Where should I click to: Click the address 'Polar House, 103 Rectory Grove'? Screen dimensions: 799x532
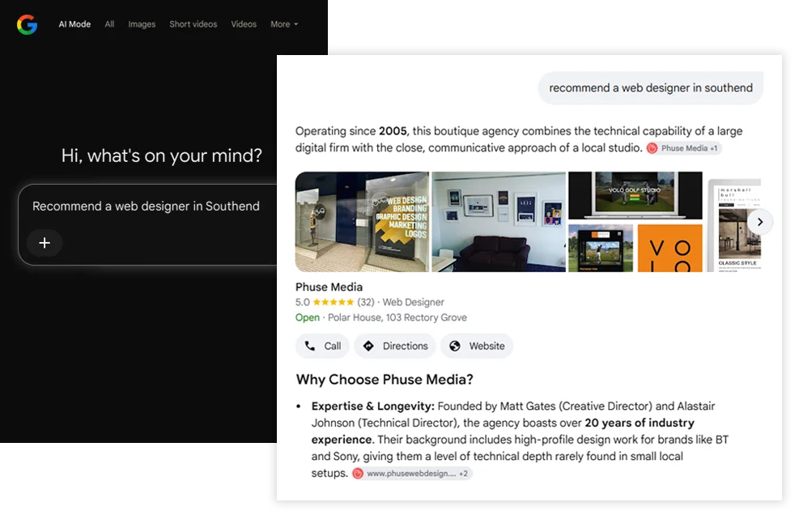click(397, 317)
